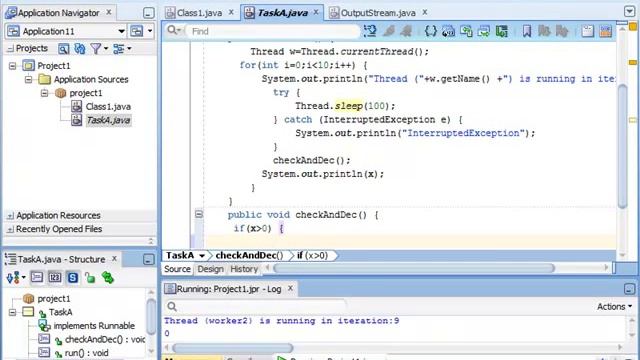Click into the Find input field

(x=273, y=31)
